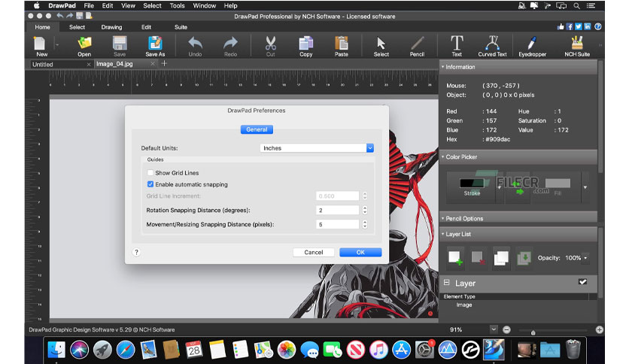Image resolution: width=629 pixels, height=364 pixels.
Task: Redo the action from the toolbar
Action: 230,46
